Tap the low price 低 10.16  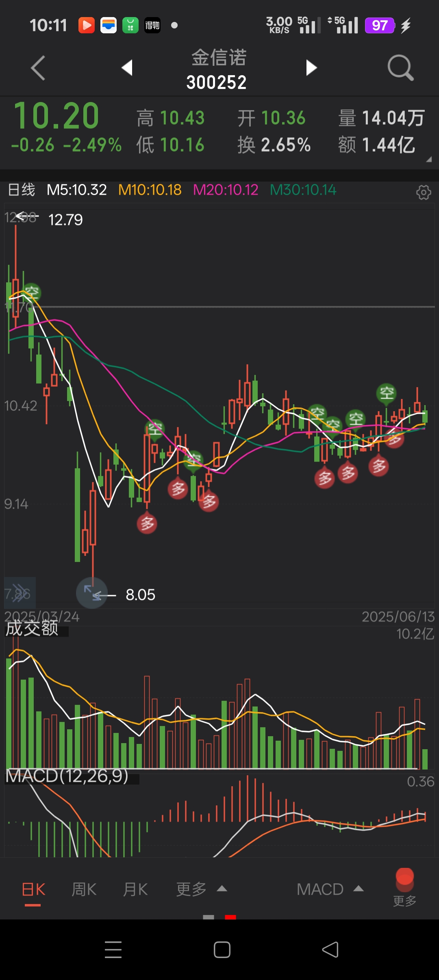point(170,145)
